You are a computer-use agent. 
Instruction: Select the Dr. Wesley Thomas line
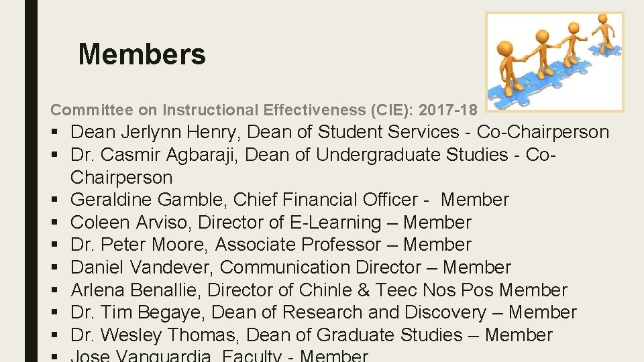pyautogui.click(x=311, y=335)
